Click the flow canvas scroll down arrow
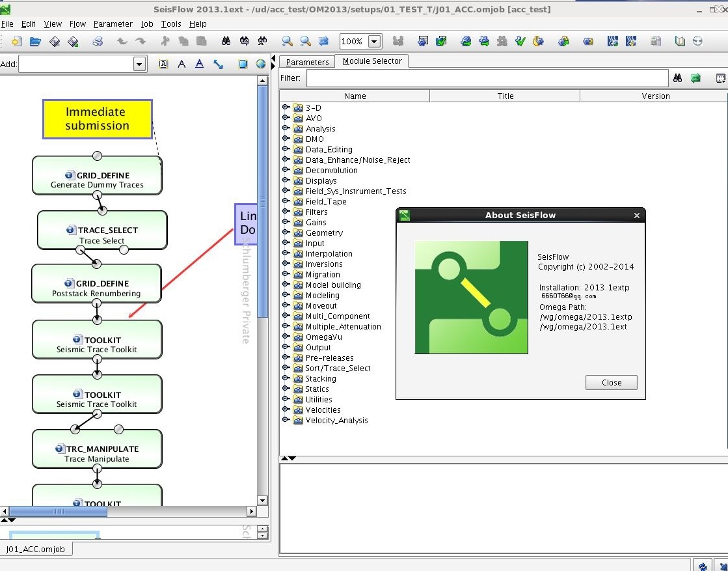 pos(262,501)
